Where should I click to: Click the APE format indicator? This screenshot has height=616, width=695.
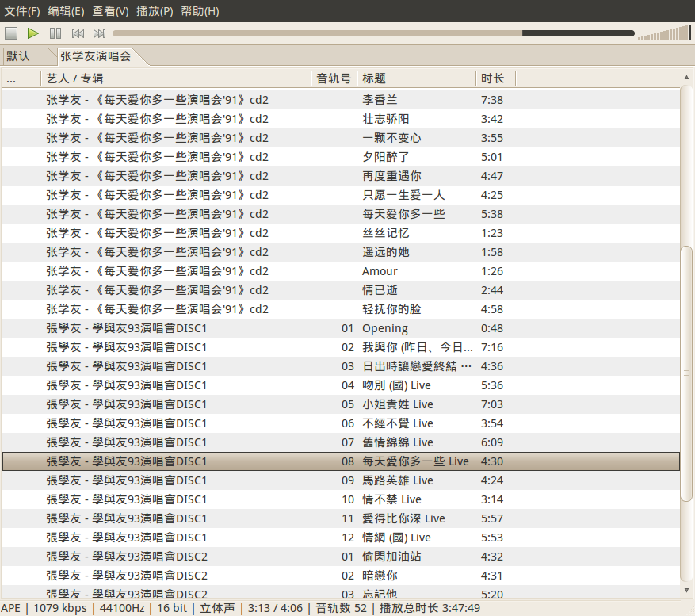tap(10, 608)
